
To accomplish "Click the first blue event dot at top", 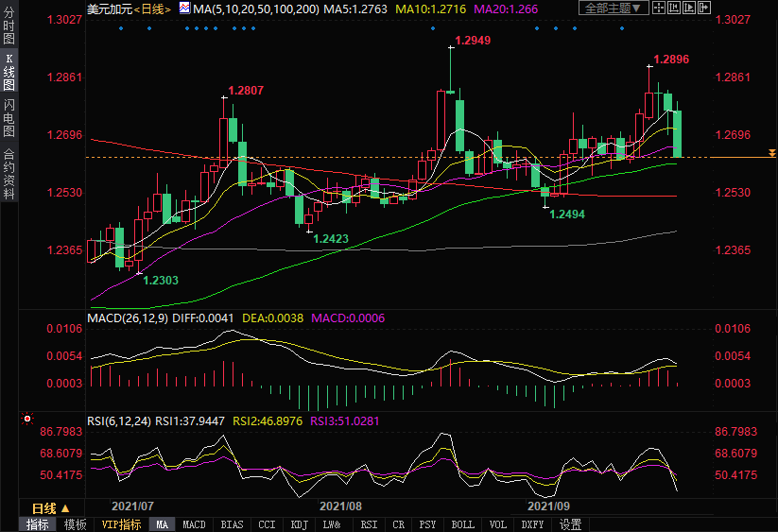I will pyautogui.click(x=121, y=27).
